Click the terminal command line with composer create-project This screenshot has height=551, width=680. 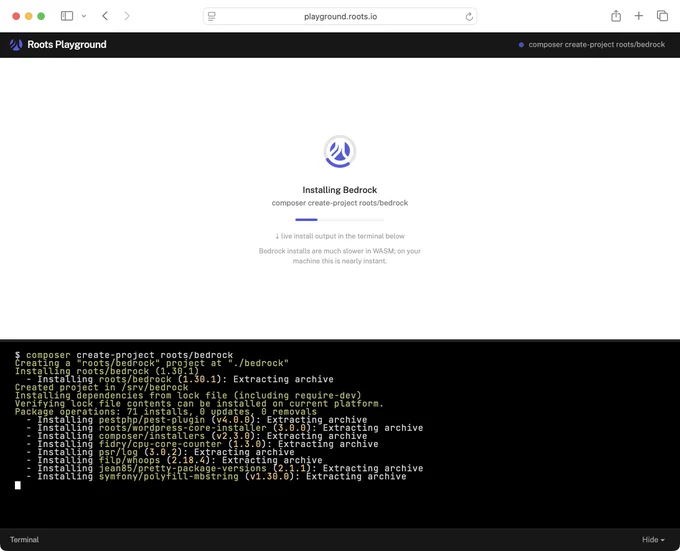(124, 355)
